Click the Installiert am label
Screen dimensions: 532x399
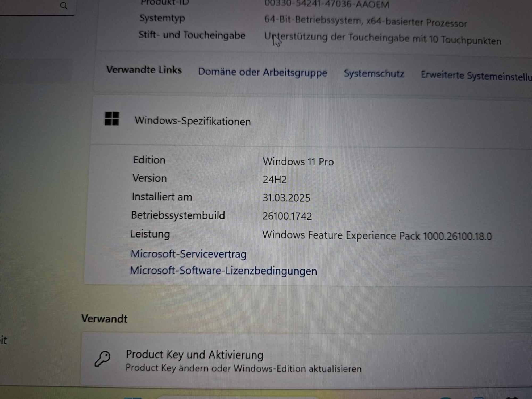click(162, 197)
